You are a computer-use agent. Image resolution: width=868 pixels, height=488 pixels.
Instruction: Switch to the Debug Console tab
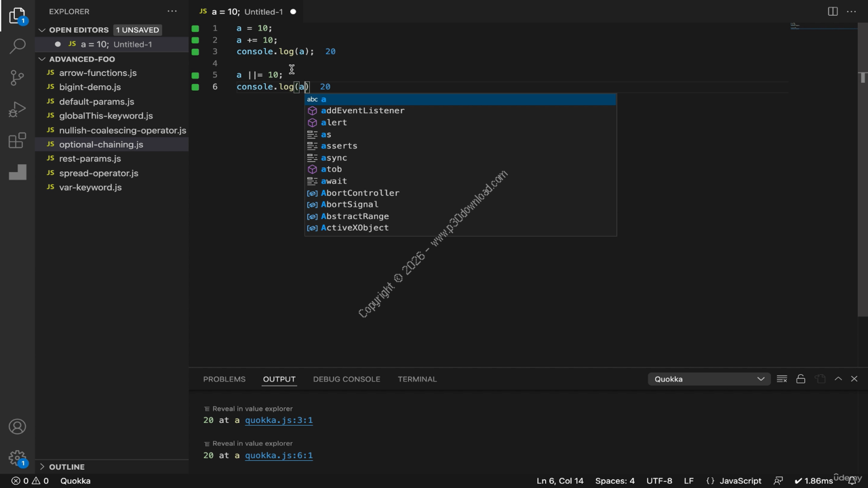(347, 379)
